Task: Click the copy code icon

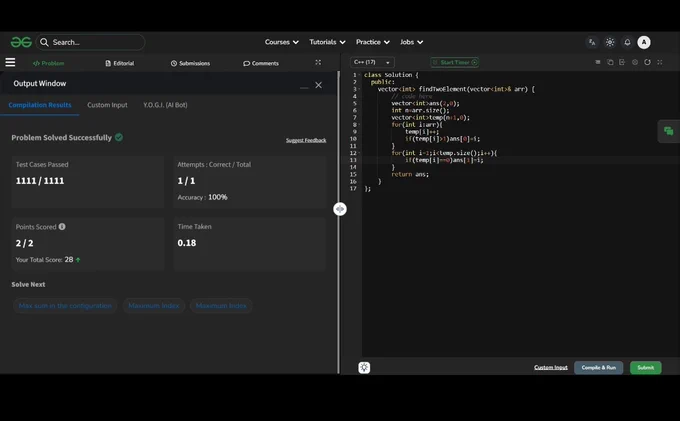Action: pyautogui.click(x=610, y=62)
